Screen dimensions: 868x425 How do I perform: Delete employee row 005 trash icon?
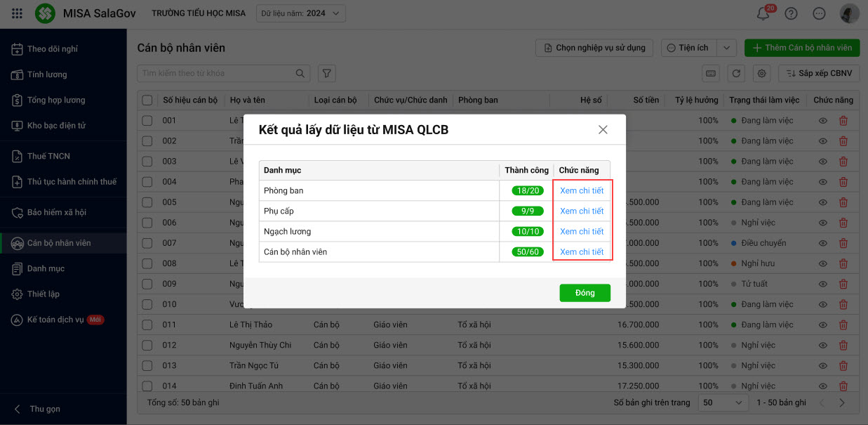click(843, 202)
